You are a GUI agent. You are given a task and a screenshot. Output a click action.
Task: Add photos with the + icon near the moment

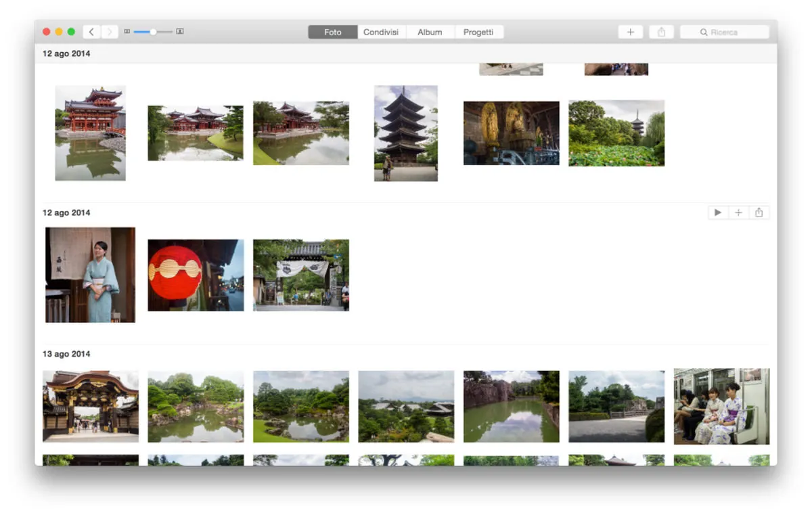[738, 212]
